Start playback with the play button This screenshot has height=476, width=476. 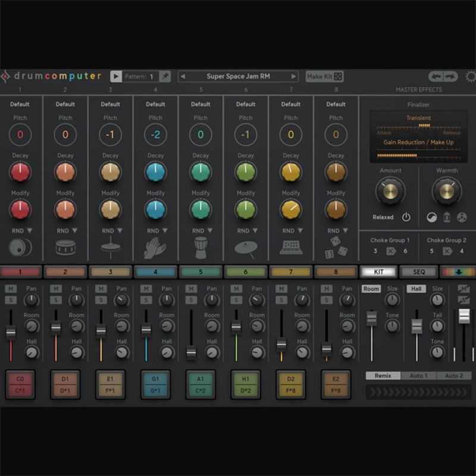(x=116, y=76)
